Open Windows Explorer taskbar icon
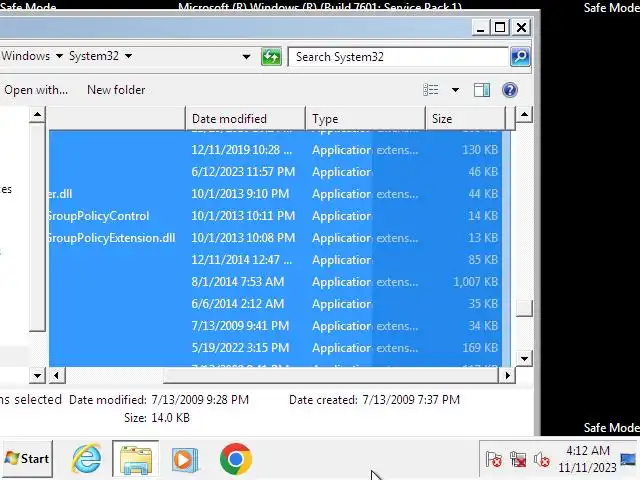640x480 pixels. [x=136, y=459]
